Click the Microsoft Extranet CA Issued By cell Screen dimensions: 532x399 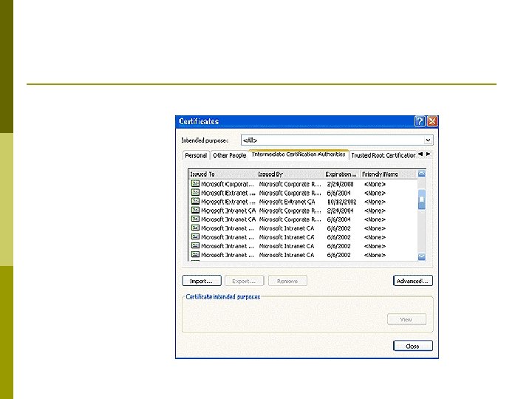click(287, 202)
